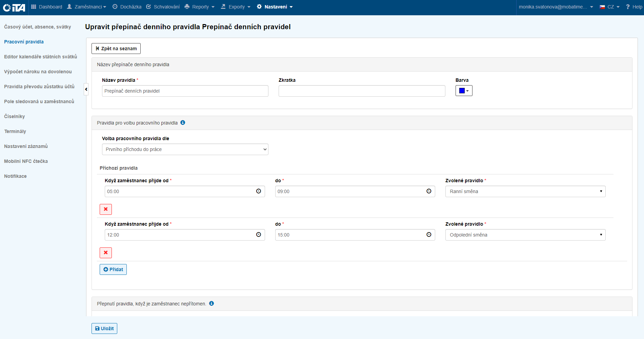
Task: Click the Uložit save button
Action: pyautogui.click(x=104, y=328)
